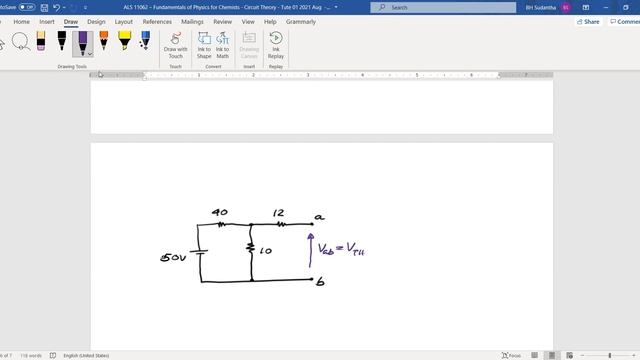Click the zoom out minus button
The image size is (640, 360).
[x=582, y=356]
